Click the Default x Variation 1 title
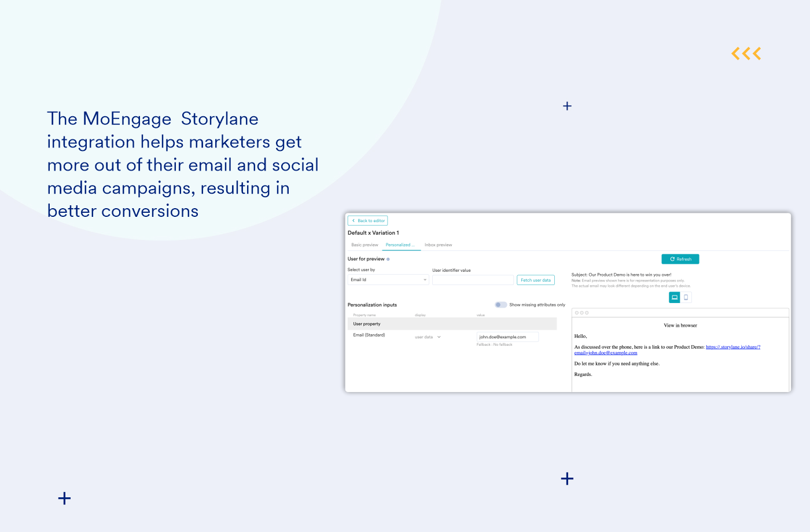 (x=373, y=233)
